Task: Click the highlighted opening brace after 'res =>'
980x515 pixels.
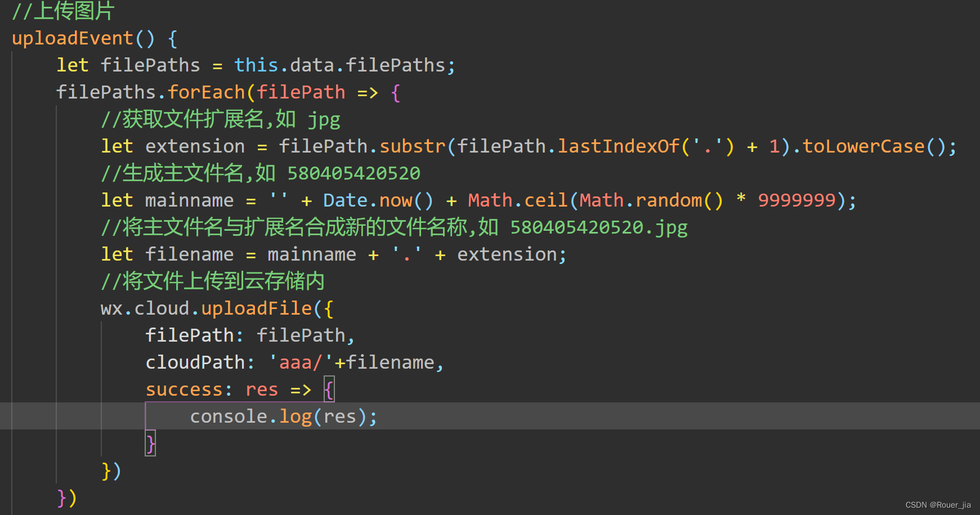Action: pyautogui.click(x=329, y=389)
